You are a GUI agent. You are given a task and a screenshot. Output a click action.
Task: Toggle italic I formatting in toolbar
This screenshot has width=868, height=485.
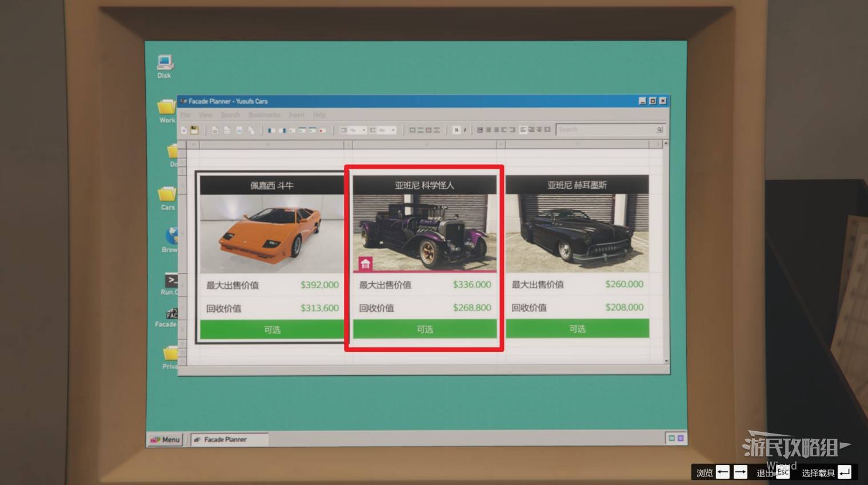point(465,130)
